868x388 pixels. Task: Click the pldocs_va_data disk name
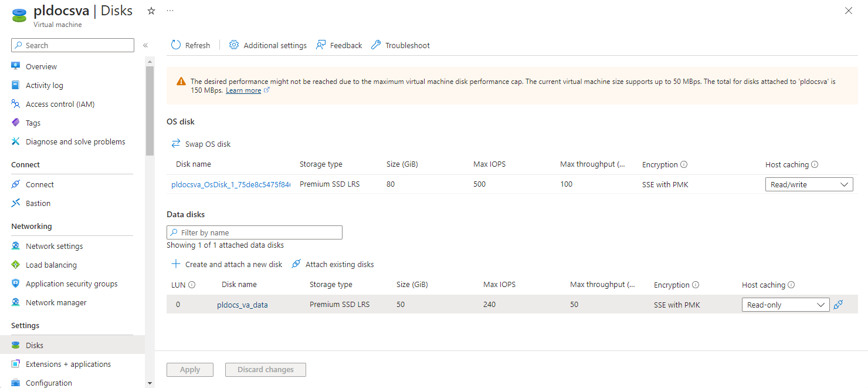(x=242, y=305)
